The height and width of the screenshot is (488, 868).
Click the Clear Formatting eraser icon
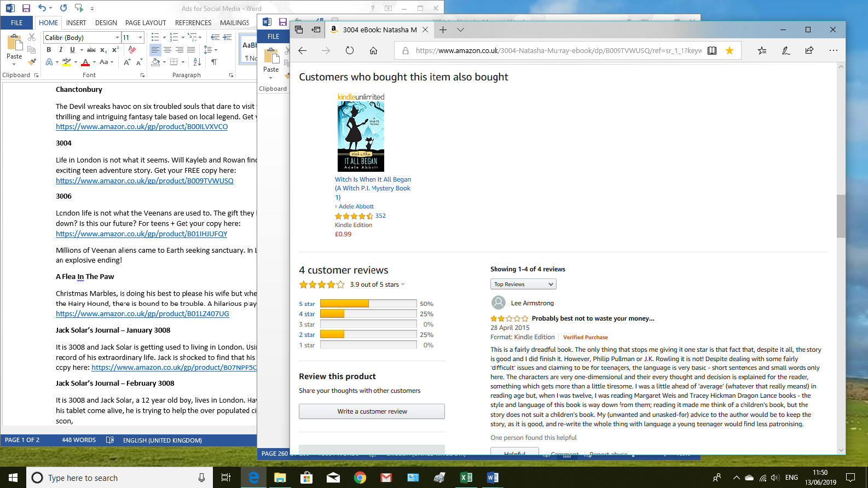pos(132,50)
